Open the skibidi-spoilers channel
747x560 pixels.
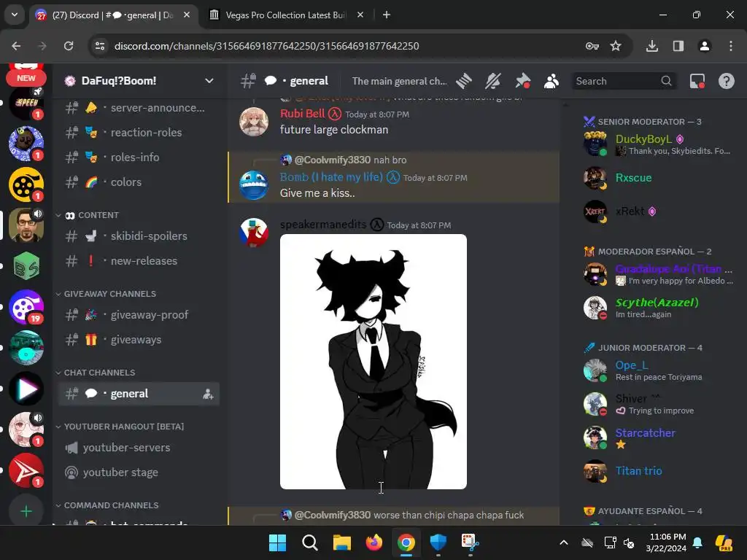pos(139,236)
